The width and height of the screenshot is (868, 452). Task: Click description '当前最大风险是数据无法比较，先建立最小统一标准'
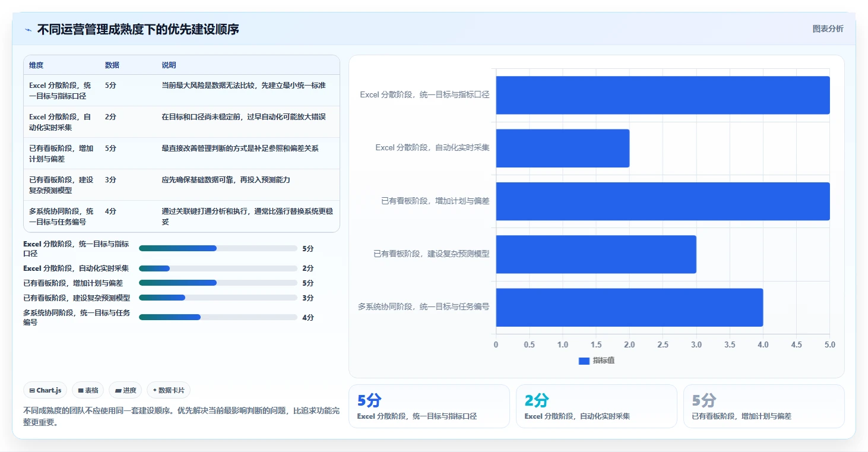point(243,86)
